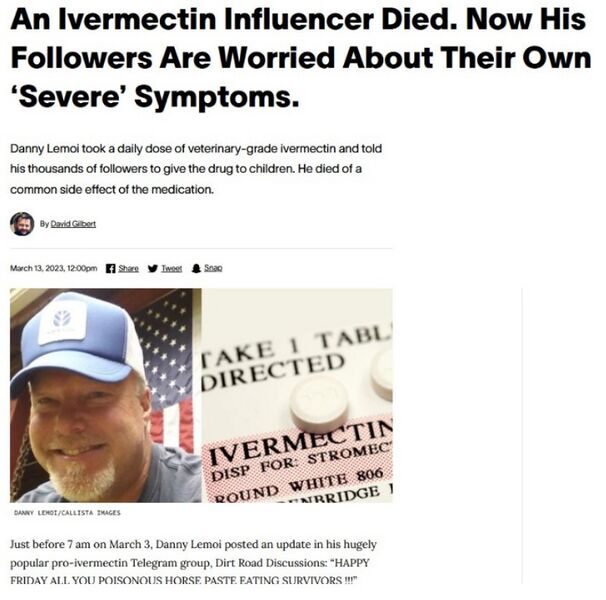Click the Tweet text link
The width and height of the screenshot is (606, 600).
pyautogui.click(x=172, y=268)
